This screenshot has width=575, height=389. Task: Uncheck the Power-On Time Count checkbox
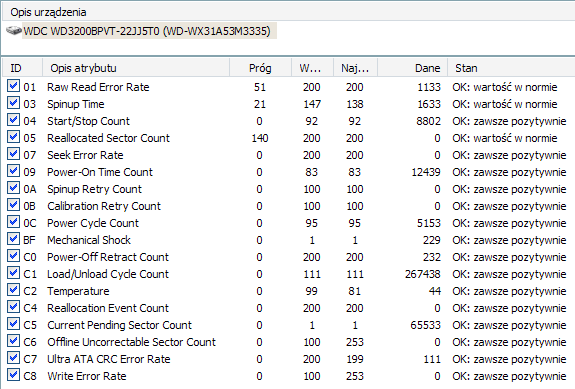(13, 171)
